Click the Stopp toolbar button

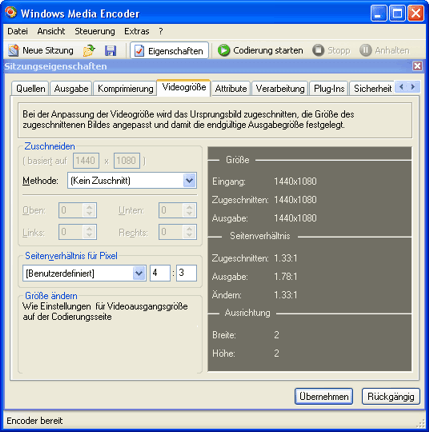pyautogui.click(x=331, y=50)
